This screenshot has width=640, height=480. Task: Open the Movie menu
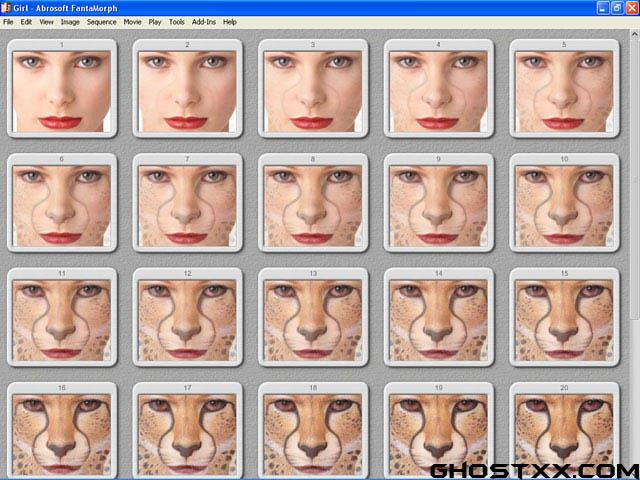click(132, 22)
